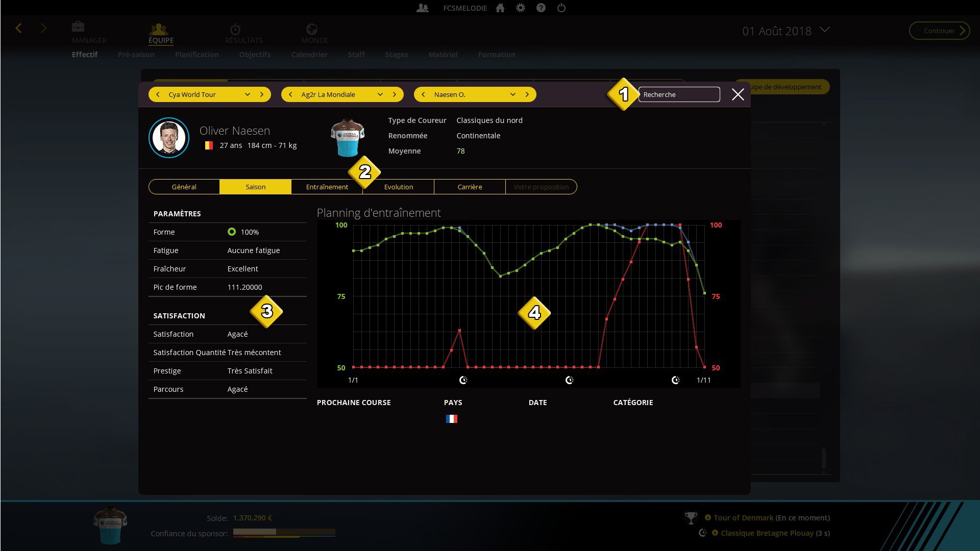Switch to the Carrière tab

[469, 187]
